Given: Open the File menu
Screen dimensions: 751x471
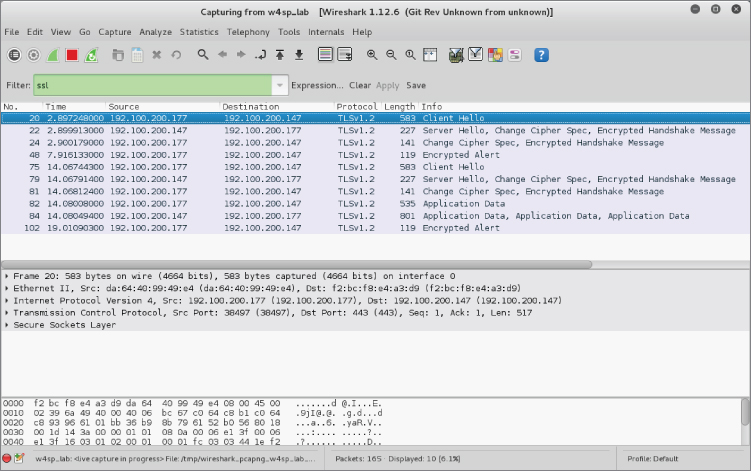Looking at the screenshot, I should click(11, 32).
